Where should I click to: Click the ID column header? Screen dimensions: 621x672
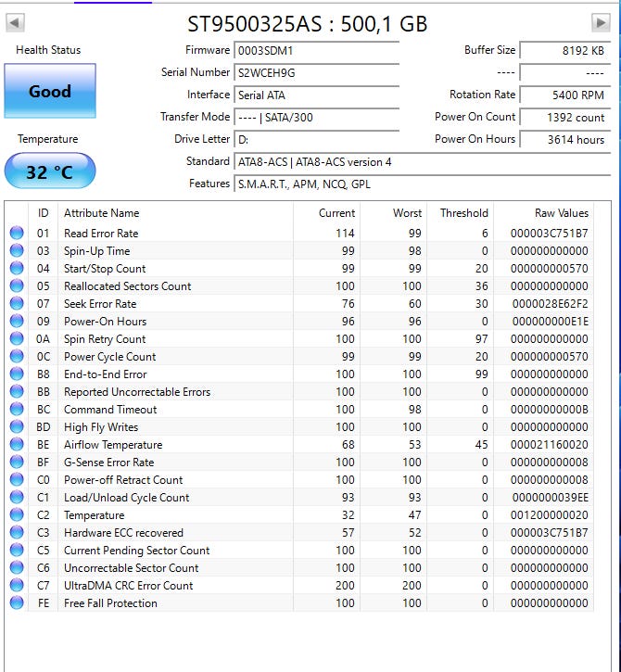44,213
